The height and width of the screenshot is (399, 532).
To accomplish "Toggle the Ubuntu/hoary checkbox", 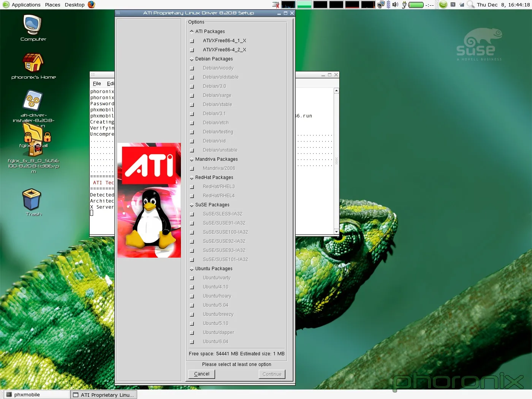I will pyautogui.click(x=192, y=296).
